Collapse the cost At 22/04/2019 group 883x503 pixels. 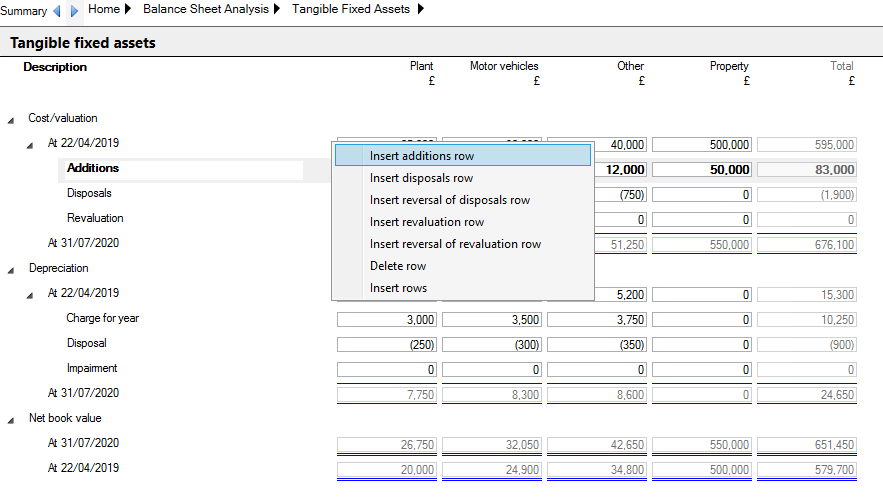tap(29, 145)
